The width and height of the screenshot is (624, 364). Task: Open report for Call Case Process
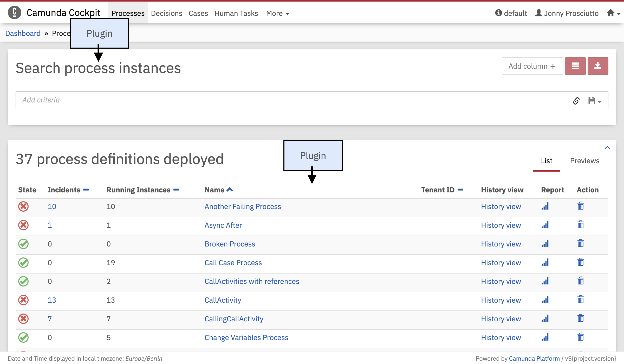545,262
